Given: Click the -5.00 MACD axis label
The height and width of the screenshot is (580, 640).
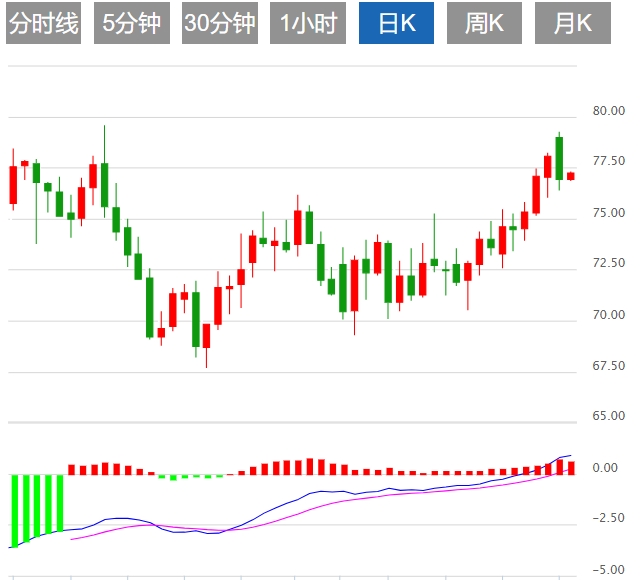Looking at the screenshot, I should click(606, 570).
